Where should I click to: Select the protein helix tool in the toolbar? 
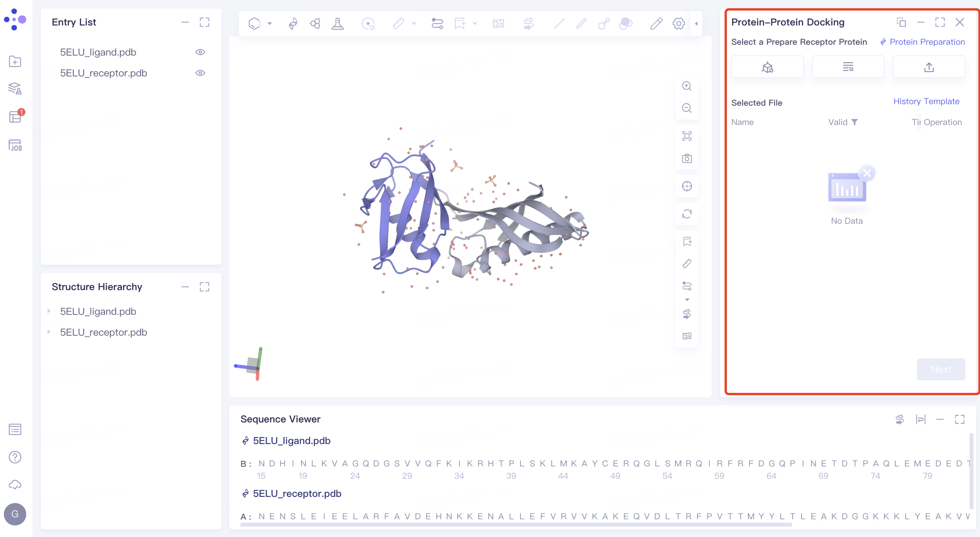[293, 23]
